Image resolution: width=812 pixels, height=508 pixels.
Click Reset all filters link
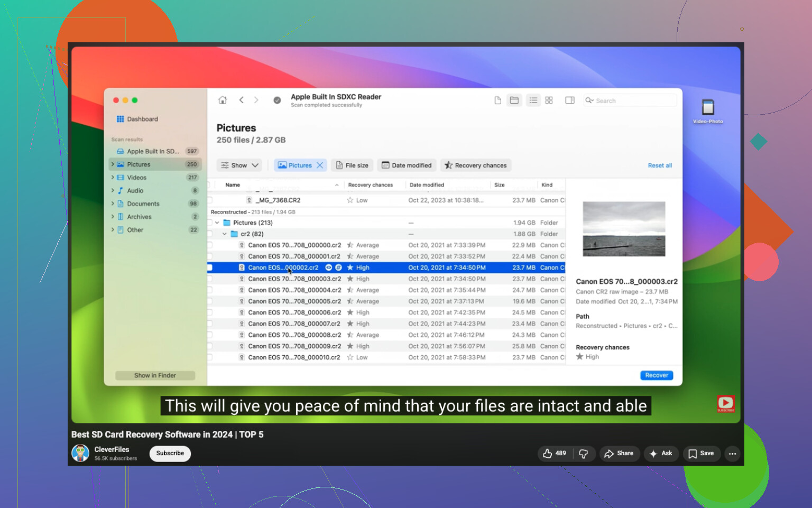click(x=660, y=165)
